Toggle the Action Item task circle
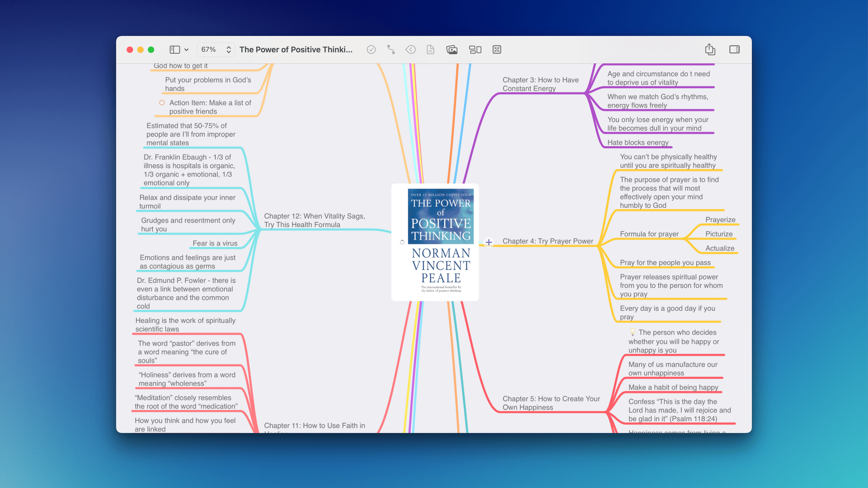Screen dimensions: 868x488 point(162,103)
